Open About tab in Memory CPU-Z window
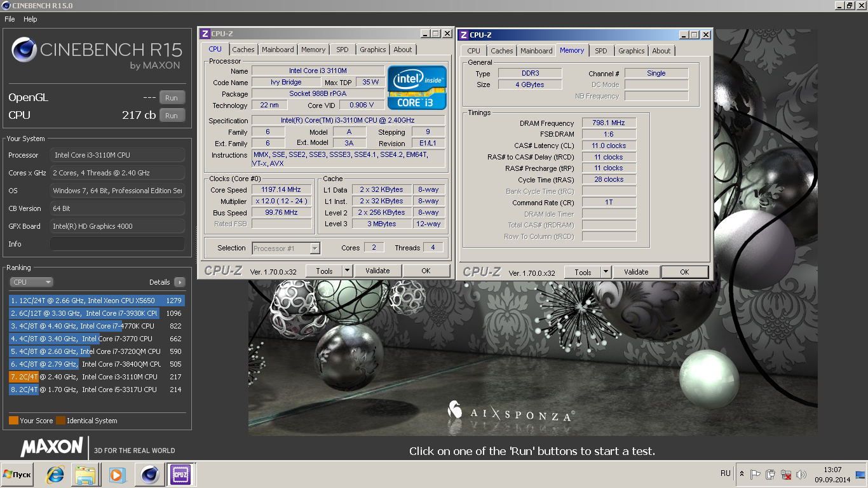Viewport: 868px width, 488px height. pos(661,51)
